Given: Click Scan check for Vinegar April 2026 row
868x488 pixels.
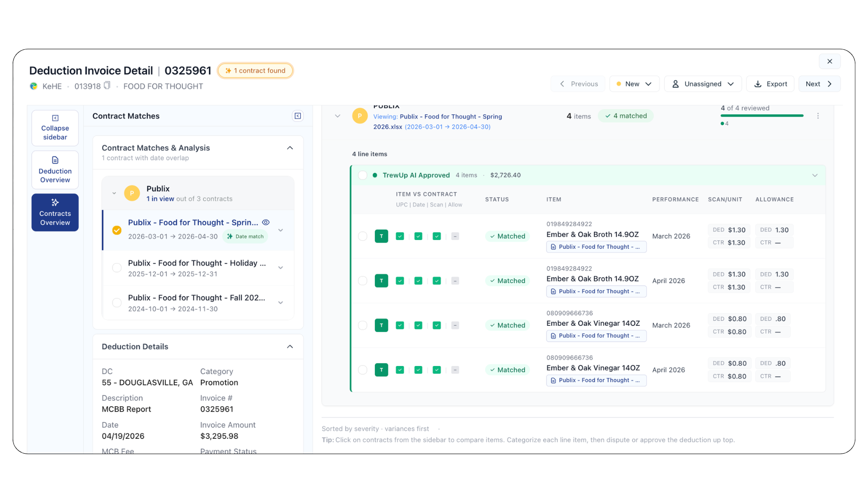Looking at the screenshot, I should point(437,370).
